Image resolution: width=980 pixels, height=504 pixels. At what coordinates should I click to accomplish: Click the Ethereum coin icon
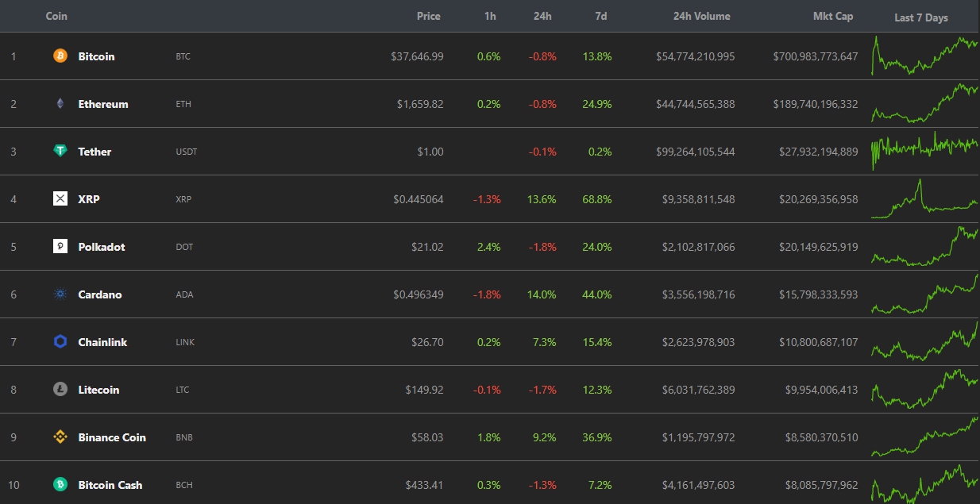60,104
